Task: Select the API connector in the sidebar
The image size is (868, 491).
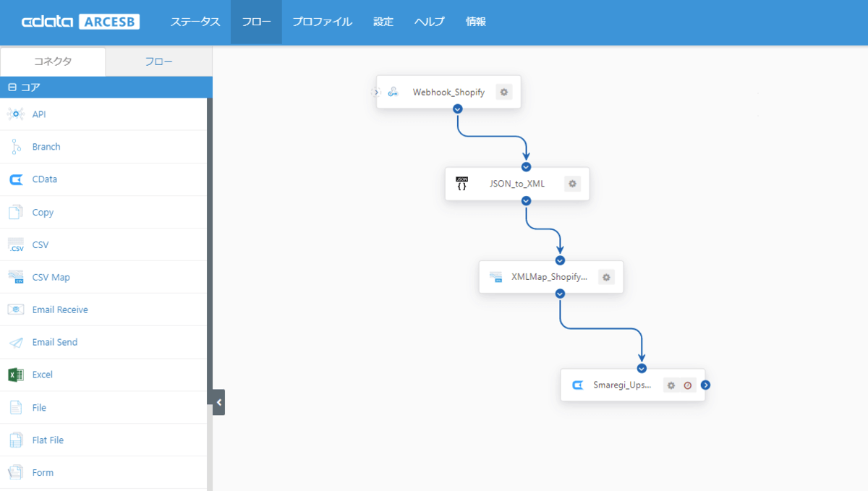Action: (x=16, y=114)
